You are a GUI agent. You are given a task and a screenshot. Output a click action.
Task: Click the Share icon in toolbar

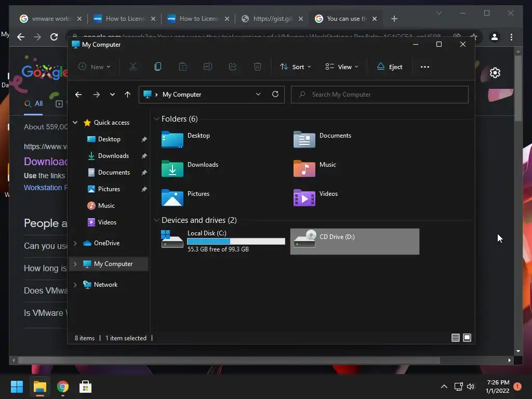(233, 67)
